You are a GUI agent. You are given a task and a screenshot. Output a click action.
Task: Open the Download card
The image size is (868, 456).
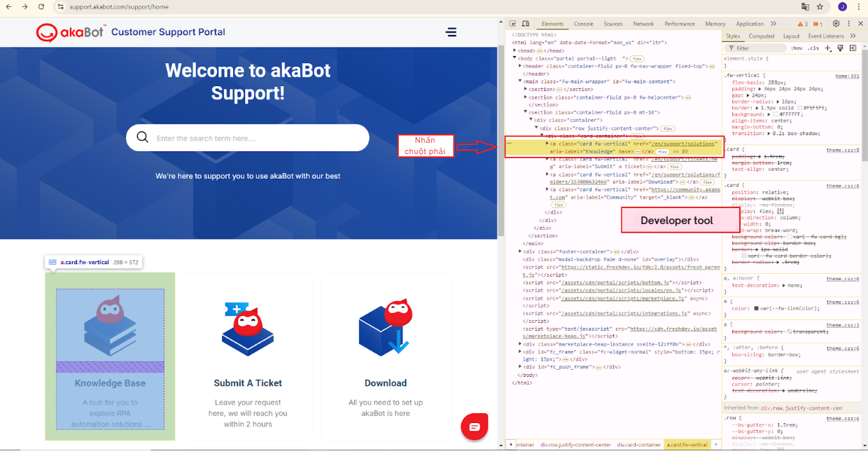tap(386, 357)
